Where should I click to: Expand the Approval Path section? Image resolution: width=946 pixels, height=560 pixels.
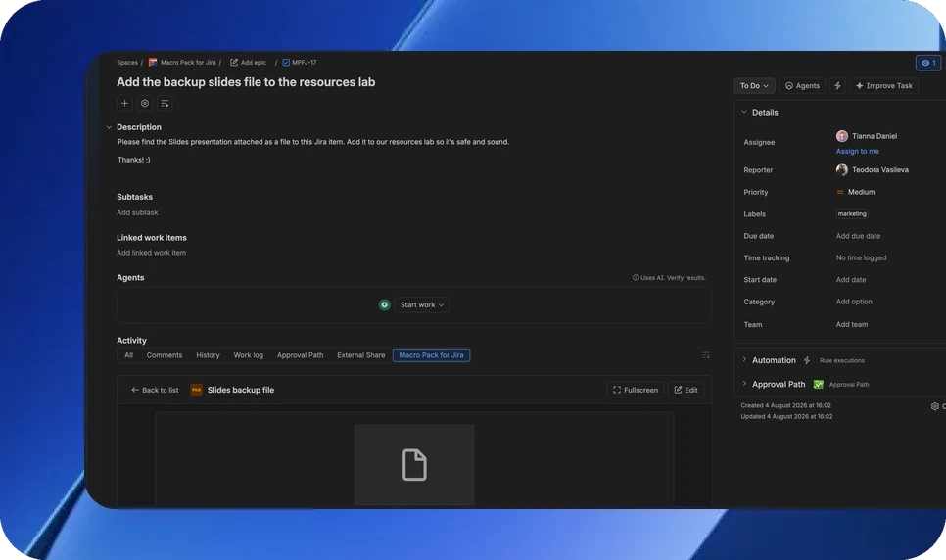(744, 384)
